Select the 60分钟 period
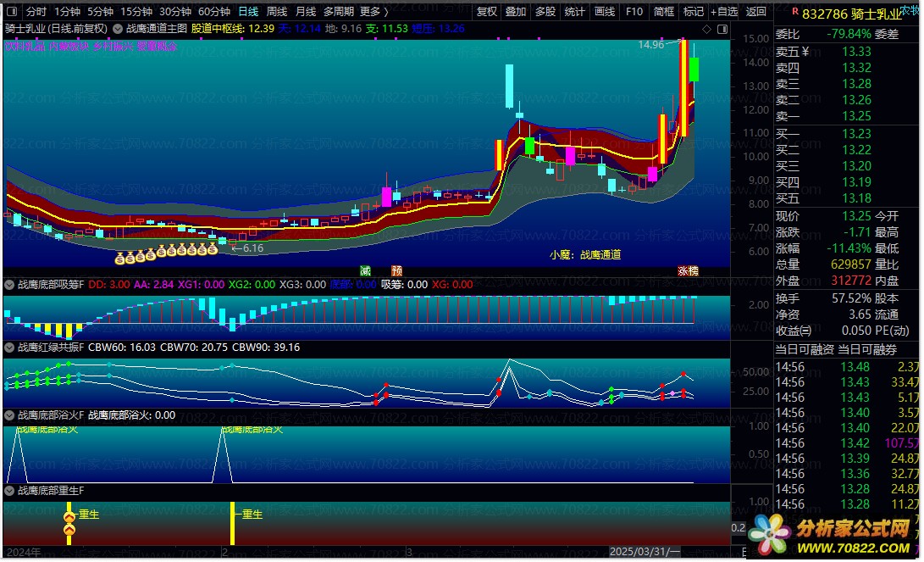The width and height of the screenshot is (924, 562). [214, 11]
